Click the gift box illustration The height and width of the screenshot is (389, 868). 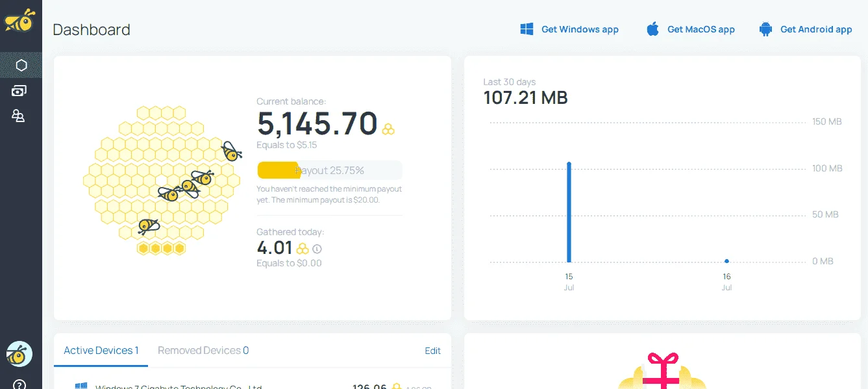(x=662, y=370)
